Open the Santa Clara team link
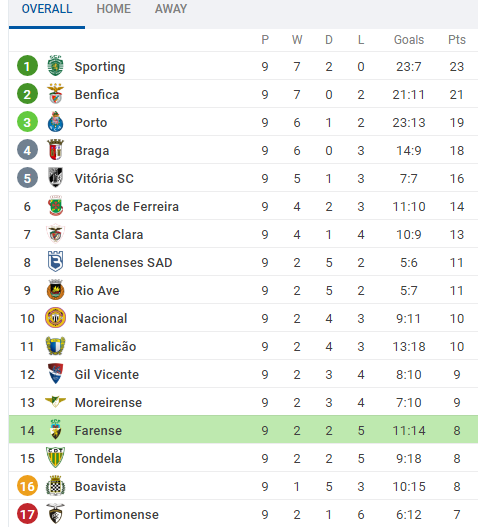The width and height of the screenshot is (478, 527). click(x=109, y=235)
